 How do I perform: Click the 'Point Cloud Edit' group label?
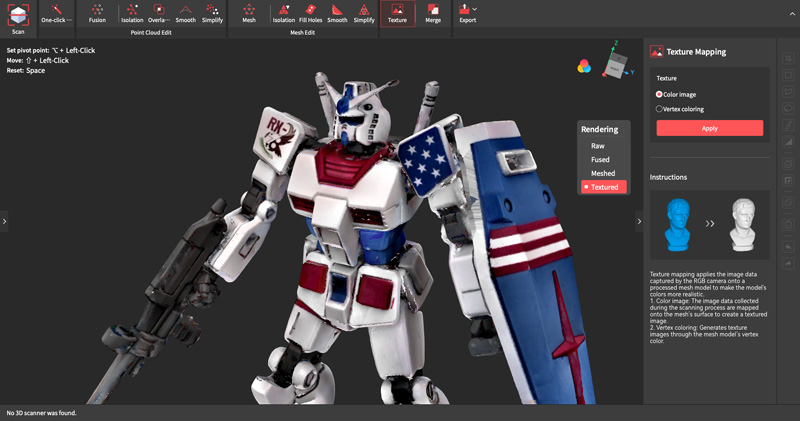click(x=151, y=32)
